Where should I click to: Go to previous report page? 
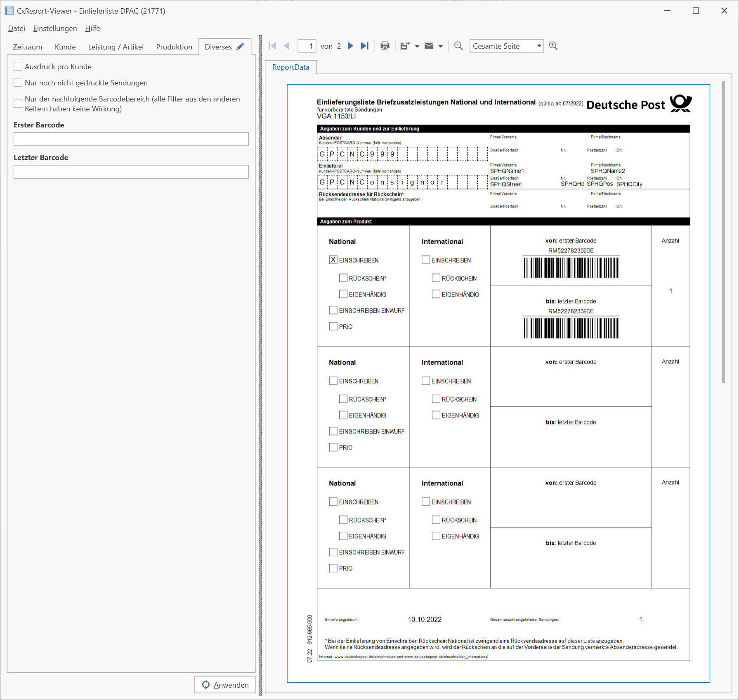pos(287,46)
